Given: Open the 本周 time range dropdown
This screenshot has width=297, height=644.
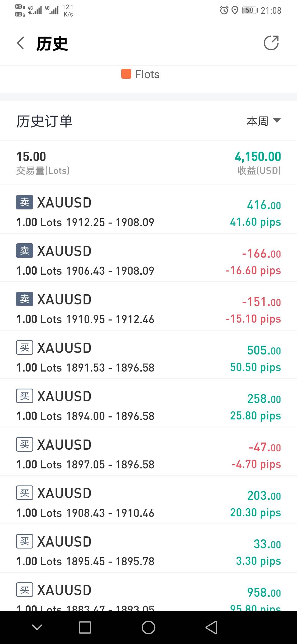Looking at the screenshot, I should pos(257,121).
